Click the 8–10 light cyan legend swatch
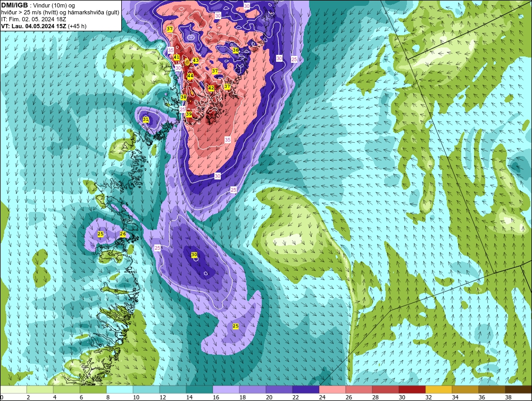The width and height of the screenshot is (532, 401). click(120, 389)
